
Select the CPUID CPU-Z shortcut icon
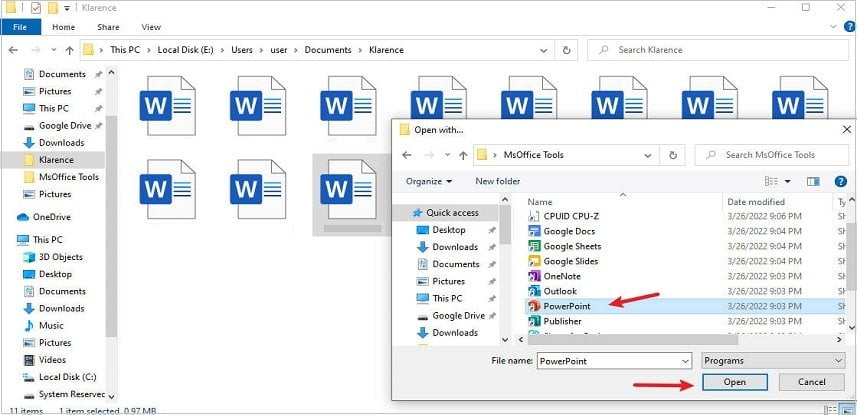[x=534, y=216]
